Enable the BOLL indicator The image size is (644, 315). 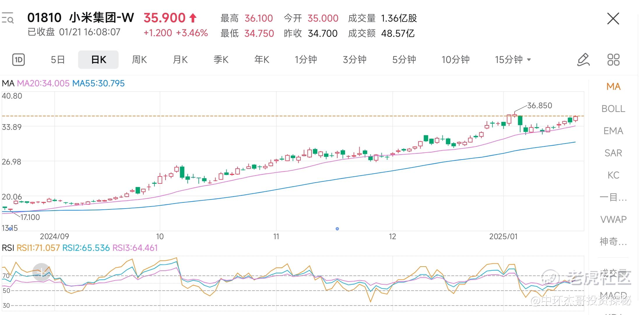click(x=613, y=109)
